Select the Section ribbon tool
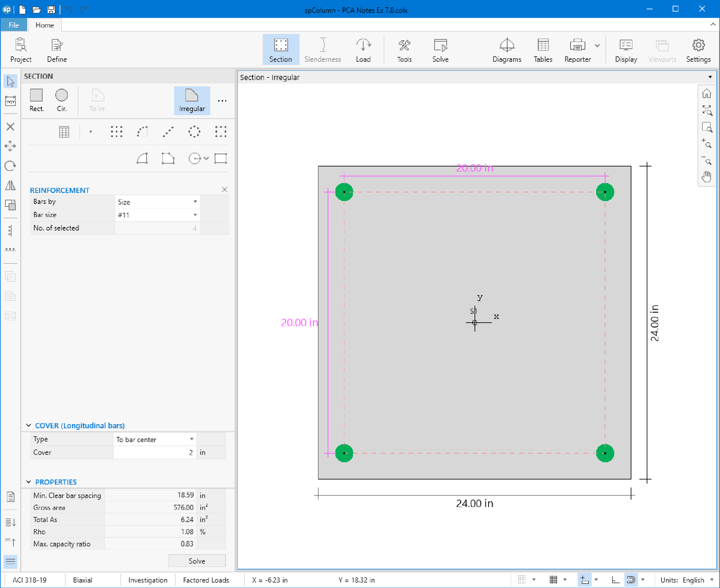This screenshot has height=588, width=720. point(281,50)
